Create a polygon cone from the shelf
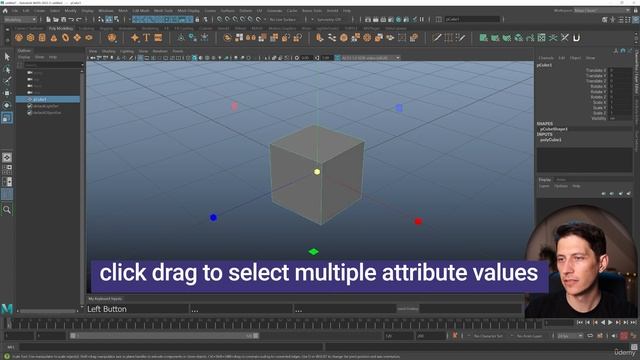Viewport: 640px width, 360px height. click(x=54, y=38)
